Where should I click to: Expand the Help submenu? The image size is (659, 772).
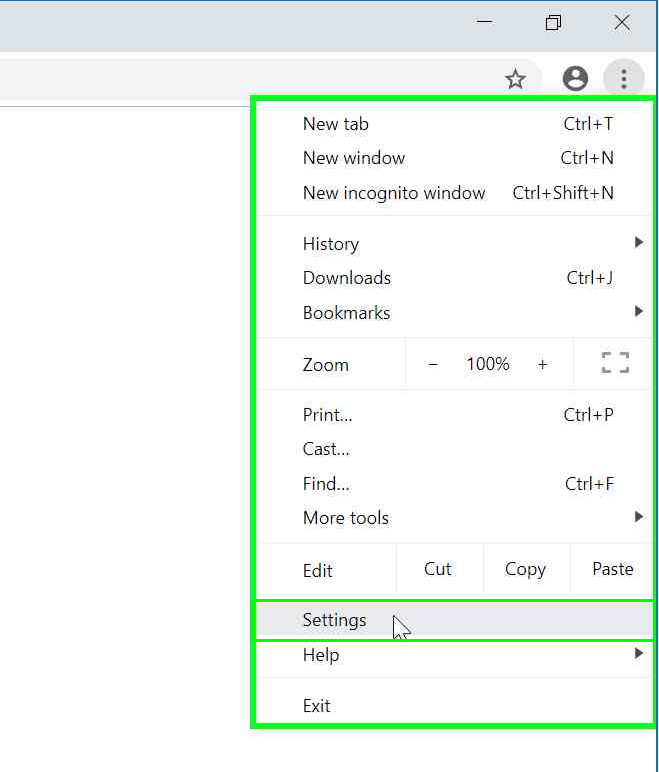454,655
